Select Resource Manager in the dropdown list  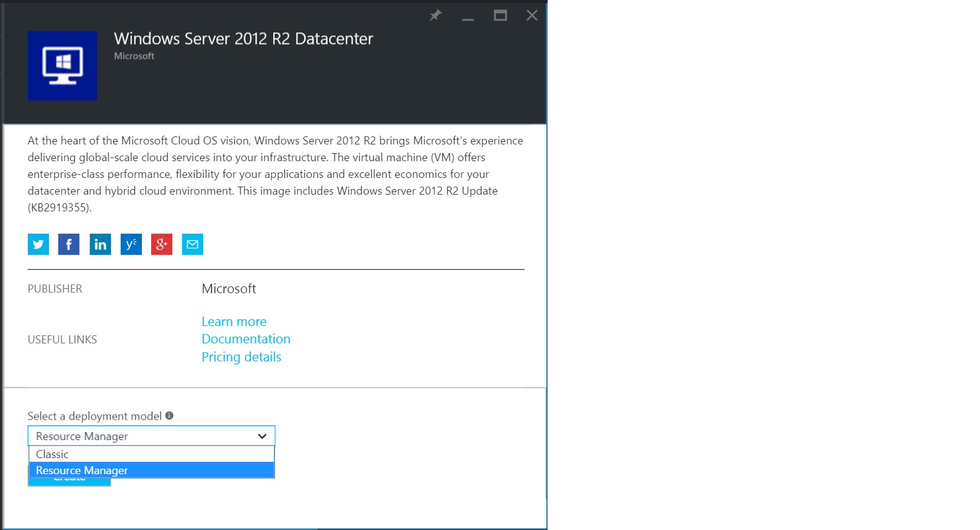click(x=151, y=470)
